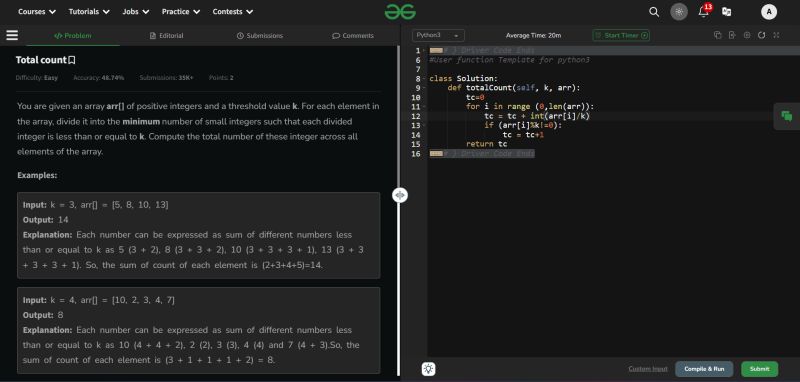Viewport: 800px width, 382px height.
Task: Click the language translate icon
Action: [x=727, y=12]
